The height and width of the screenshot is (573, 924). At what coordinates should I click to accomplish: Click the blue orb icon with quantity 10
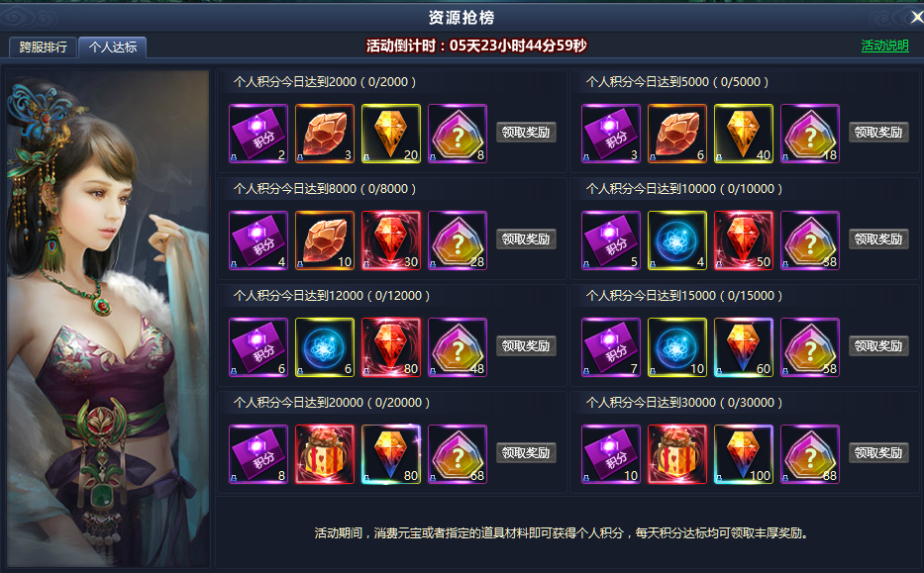[x=677, y=347]
